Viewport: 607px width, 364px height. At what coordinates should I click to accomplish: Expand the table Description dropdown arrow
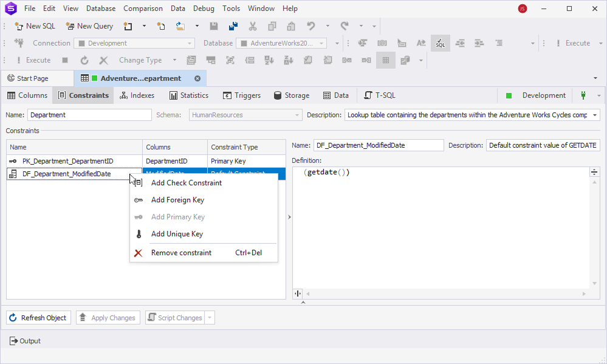(595, 115)
